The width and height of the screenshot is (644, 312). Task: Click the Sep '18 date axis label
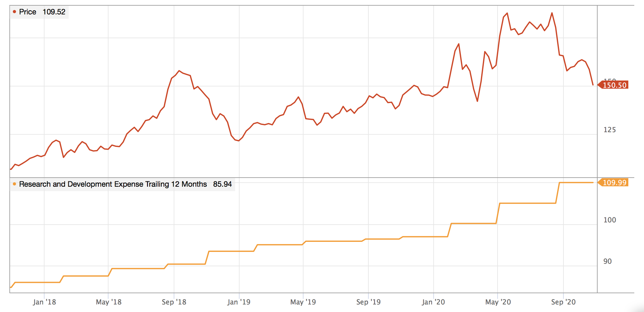(174, 302)
